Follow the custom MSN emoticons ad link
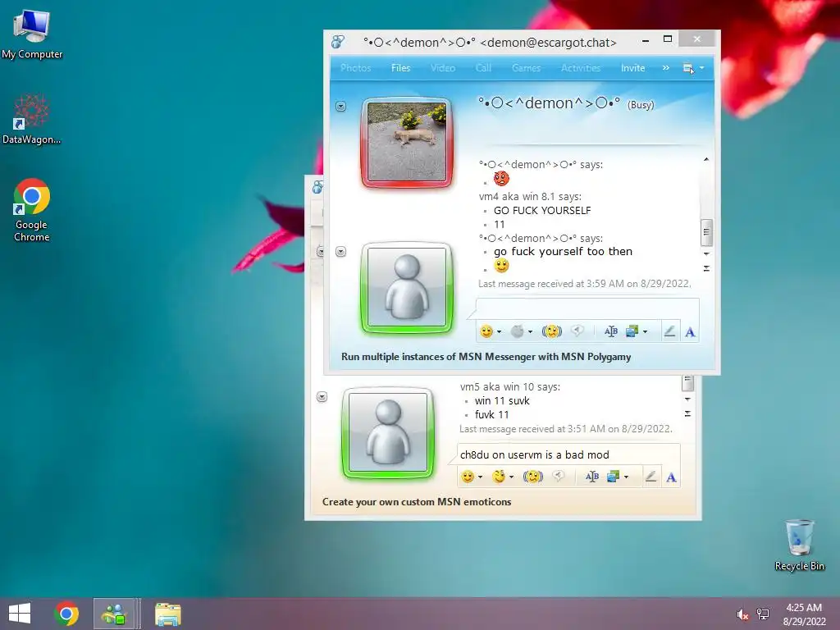This screenshot has width=840, height=630. click(417, 502)
